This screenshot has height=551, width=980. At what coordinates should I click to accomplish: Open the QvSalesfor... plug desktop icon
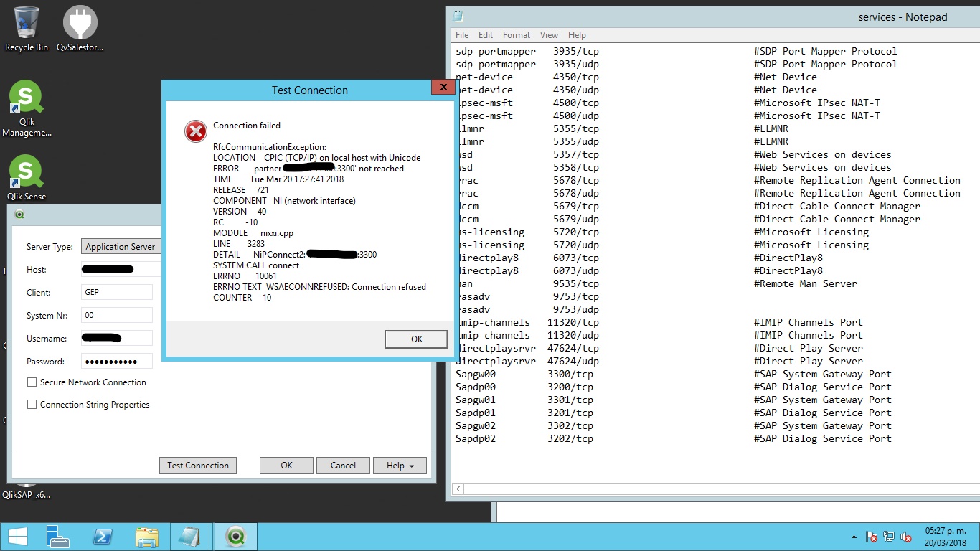click(x=80, y=29)
